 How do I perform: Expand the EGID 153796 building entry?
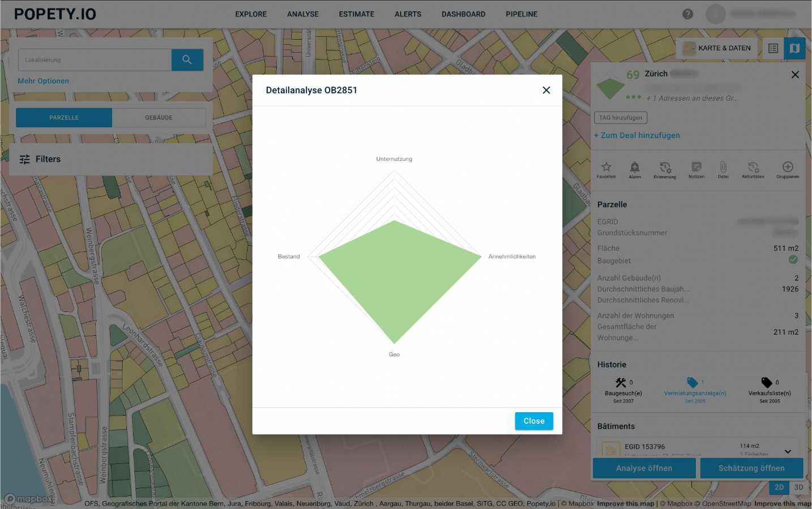pyautogui.click(x=788, y=451)
